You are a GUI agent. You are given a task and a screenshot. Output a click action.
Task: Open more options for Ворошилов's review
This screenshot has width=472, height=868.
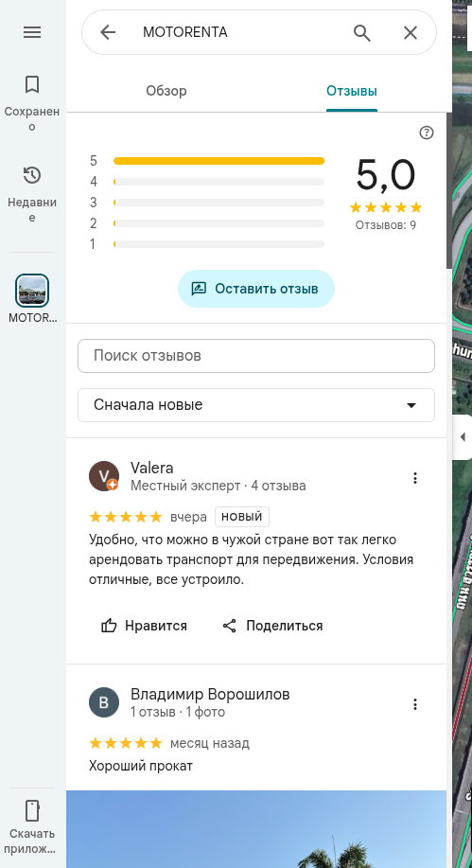coord(415,704)
